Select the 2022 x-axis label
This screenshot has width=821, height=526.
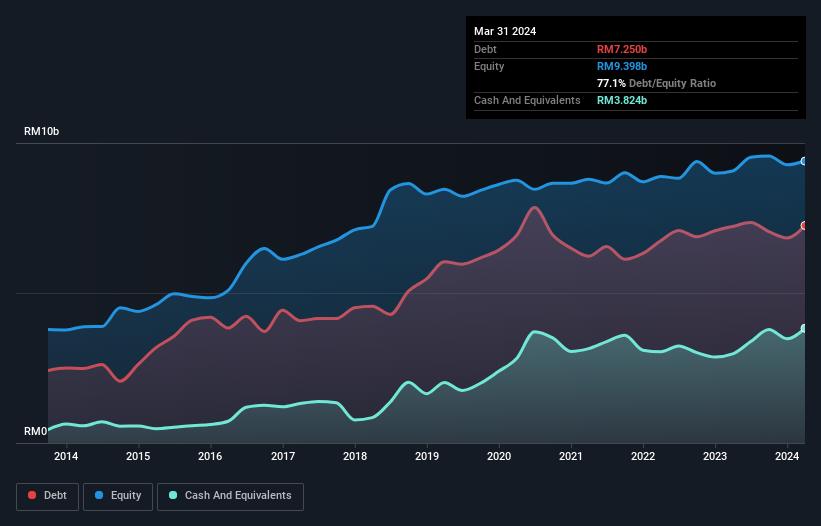pyautogui.click(x=643, y=456)
